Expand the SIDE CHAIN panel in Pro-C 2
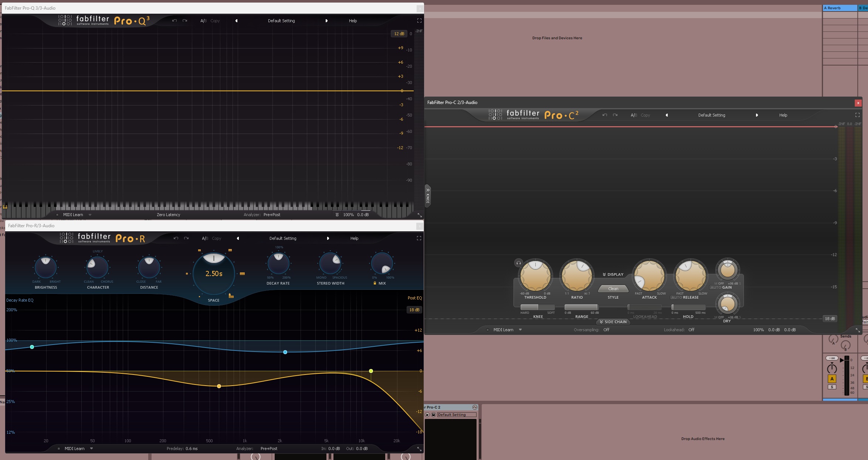Screen dimensions: 868x460 [613, 322]
